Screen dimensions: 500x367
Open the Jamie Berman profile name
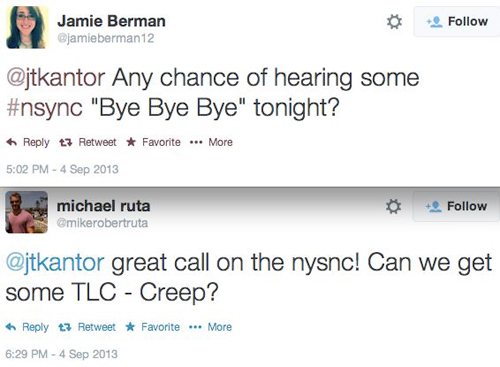click(111, 21)
